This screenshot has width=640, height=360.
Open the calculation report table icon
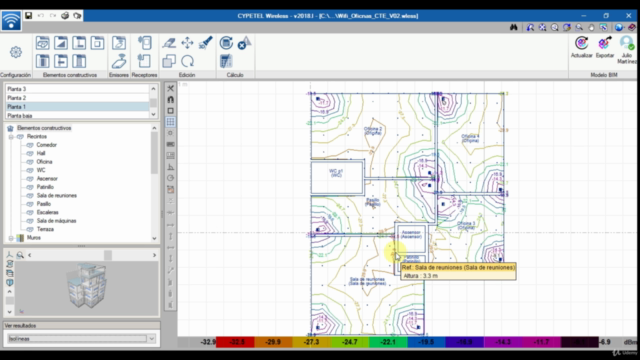226,61
